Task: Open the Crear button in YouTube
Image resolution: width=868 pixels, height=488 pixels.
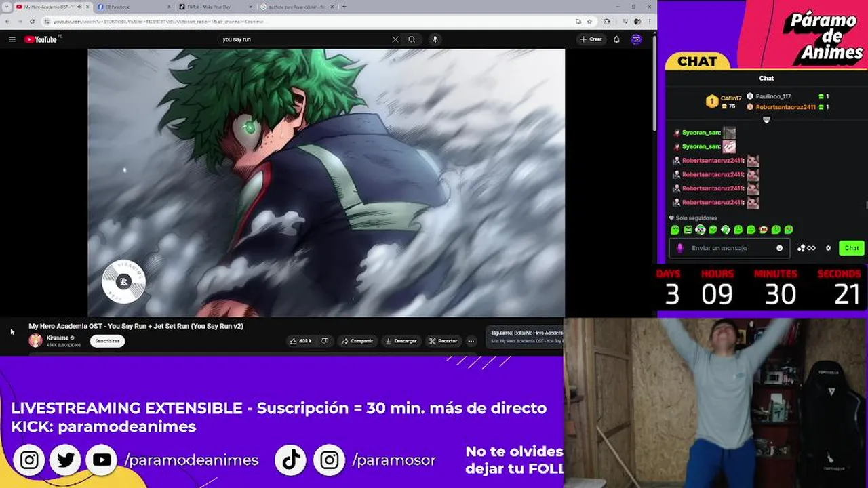Action: 591,39
